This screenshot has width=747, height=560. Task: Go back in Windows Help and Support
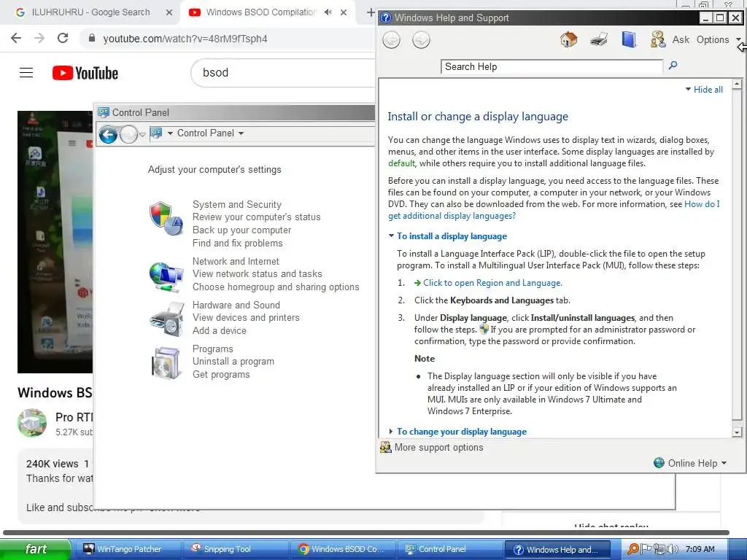tap(391, 39)
